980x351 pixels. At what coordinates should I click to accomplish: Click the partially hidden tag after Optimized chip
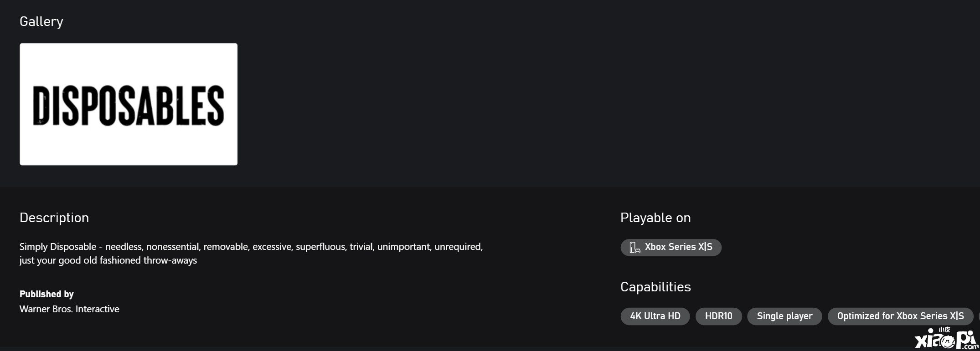tap(978, 316)
